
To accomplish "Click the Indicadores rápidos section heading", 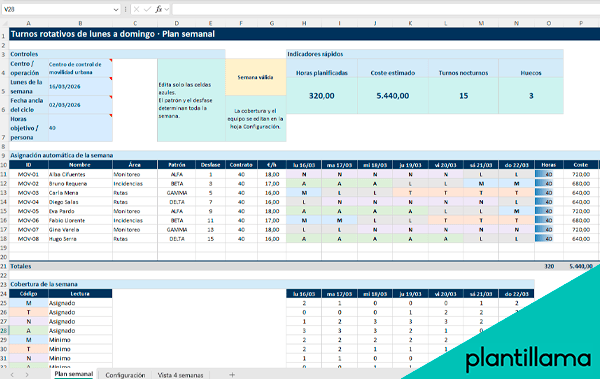I will (315, 54).
